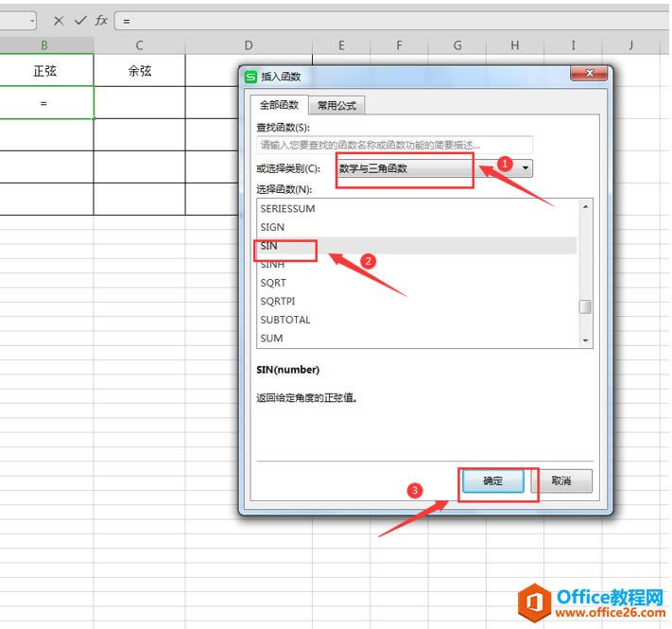Click the cell containing 正弦

45,70
